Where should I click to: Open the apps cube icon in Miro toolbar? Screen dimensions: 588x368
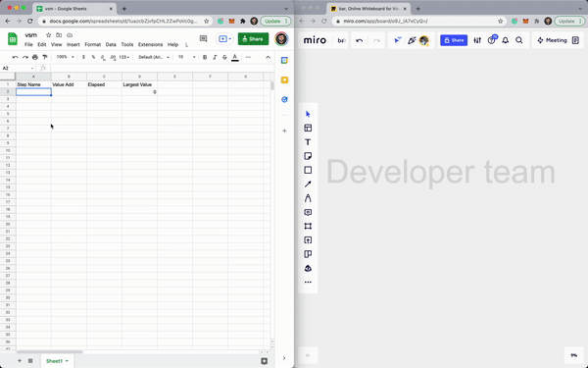(x=308, y=269)
